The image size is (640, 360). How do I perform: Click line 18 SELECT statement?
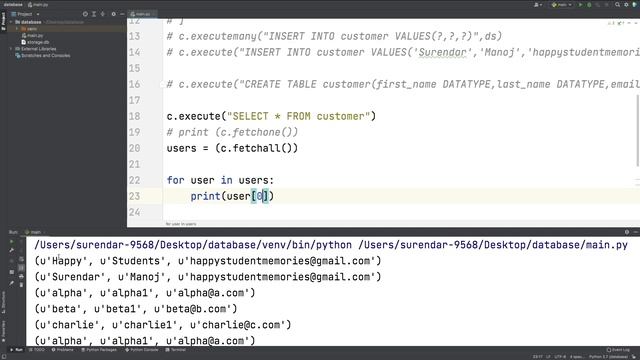click(271, 116)
